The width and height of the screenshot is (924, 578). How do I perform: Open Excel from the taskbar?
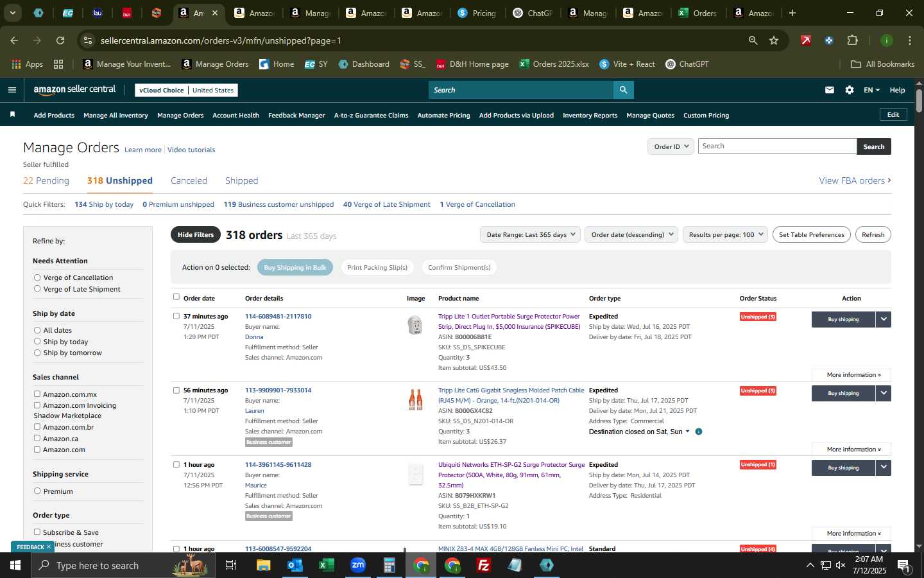[326, 565]
